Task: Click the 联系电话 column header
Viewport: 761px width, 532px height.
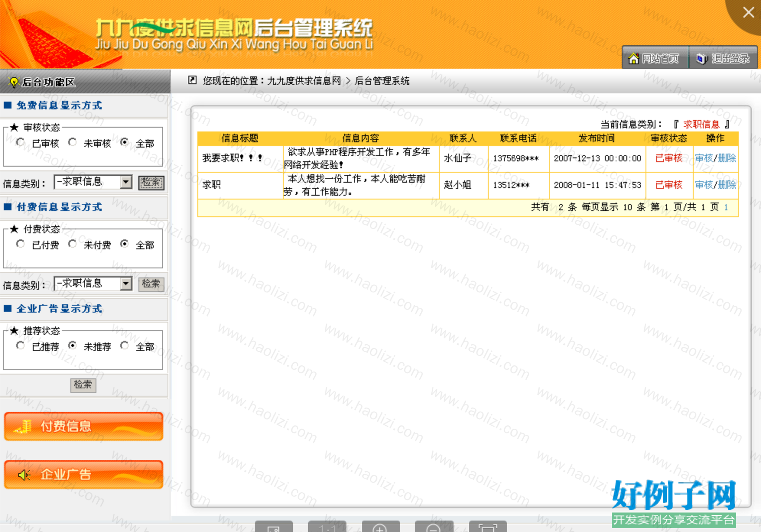Action: 518,138
